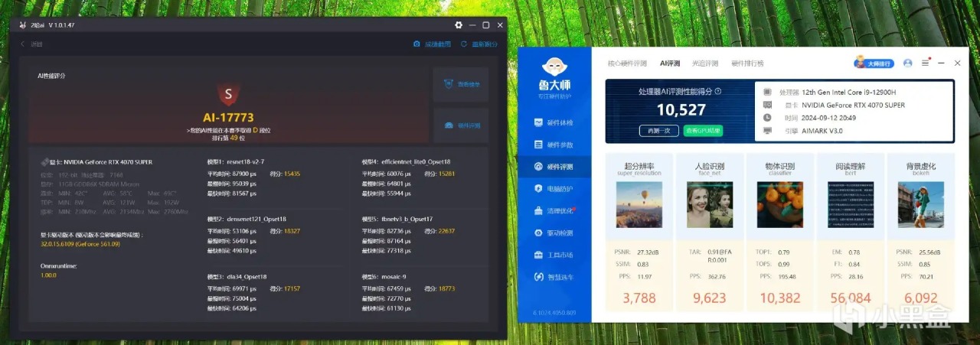Viewport: 980px width, 345px height.
Task: Click score value 15435
Action: (292, 174)
